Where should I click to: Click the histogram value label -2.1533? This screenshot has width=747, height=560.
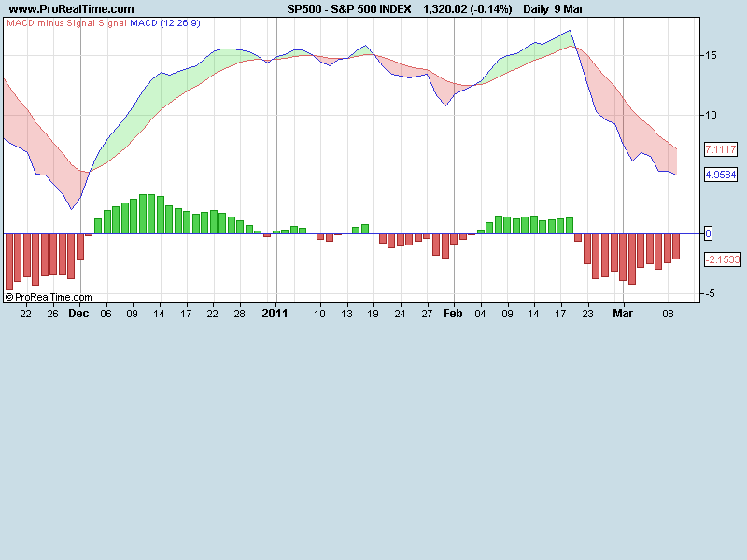(723, 259)
